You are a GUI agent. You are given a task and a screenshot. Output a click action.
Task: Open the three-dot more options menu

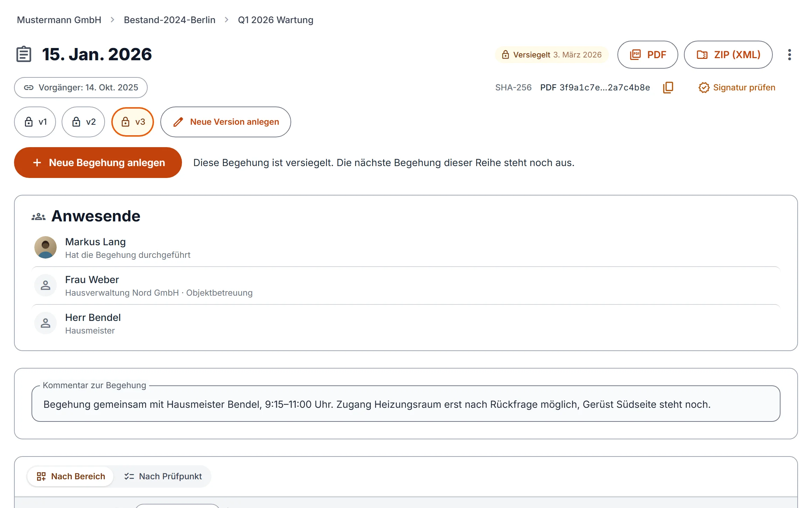coord(790,55)
